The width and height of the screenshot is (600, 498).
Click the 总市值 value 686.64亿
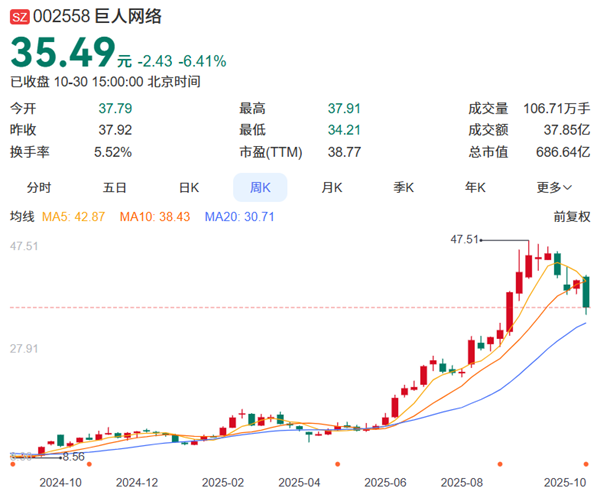563,152
